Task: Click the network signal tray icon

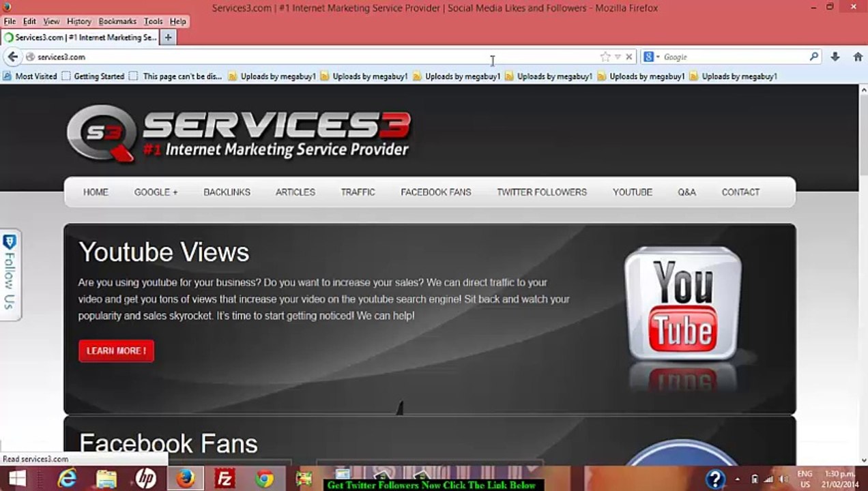Action: pos(769,479)
